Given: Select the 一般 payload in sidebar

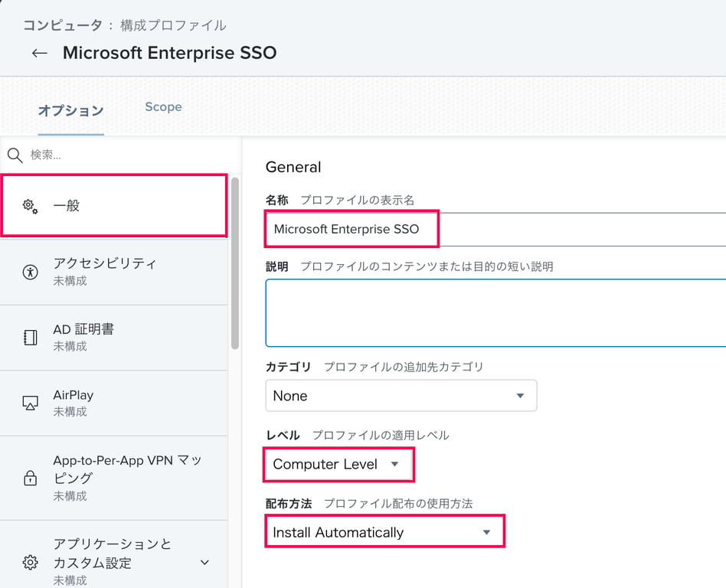Looking at the screenshot, I should coord(115,205).
